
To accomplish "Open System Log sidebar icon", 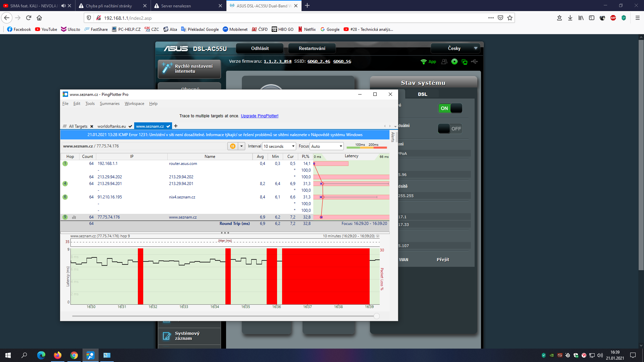I will [x=167, y=336].
